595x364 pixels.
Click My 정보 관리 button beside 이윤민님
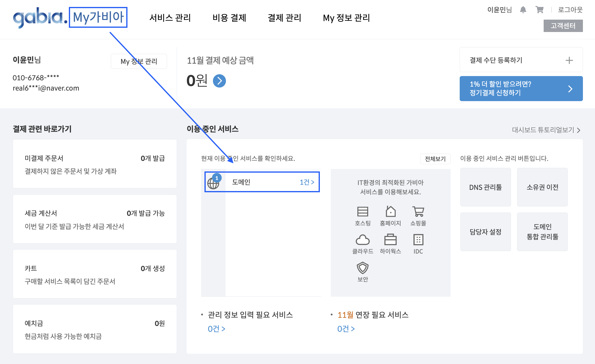point(139,61)
